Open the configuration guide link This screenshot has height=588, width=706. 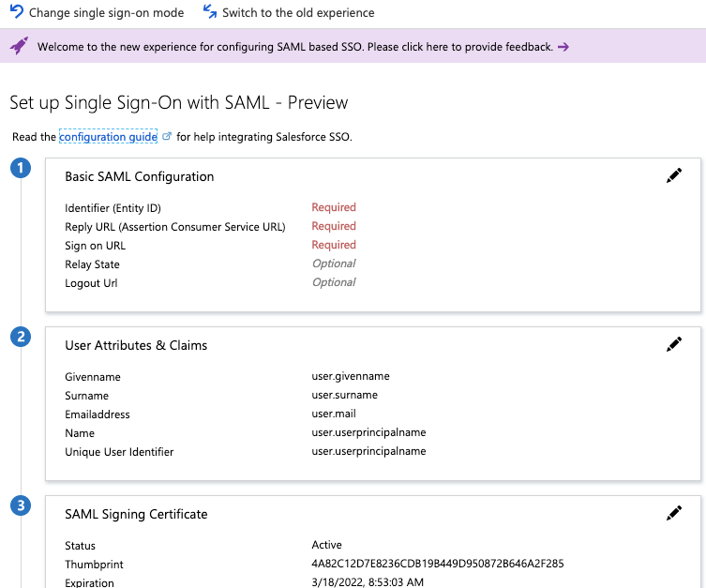pos(108,136)
